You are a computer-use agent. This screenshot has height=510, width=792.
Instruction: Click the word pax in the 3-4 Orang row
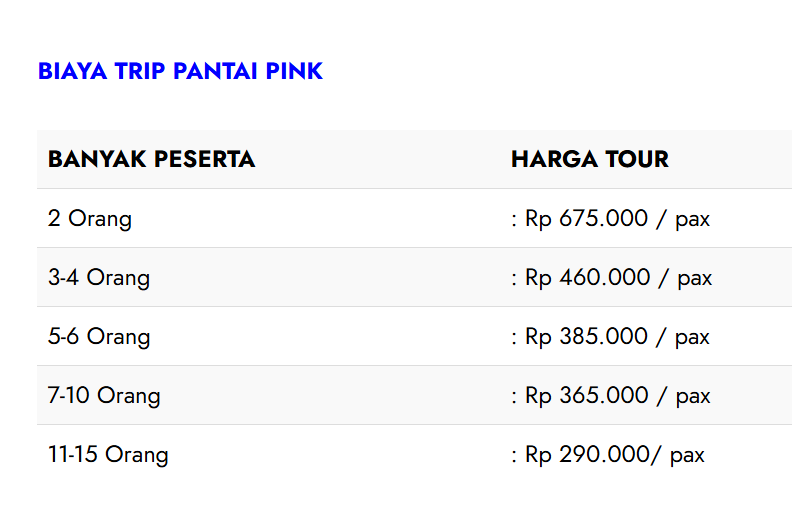[x=694, y=278]
